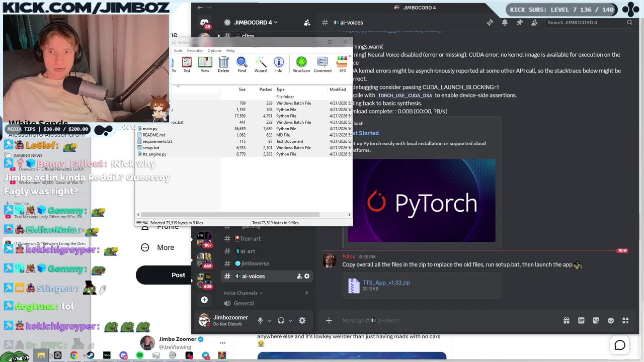644x362 pixels.
Task: Toggle Discord headphones deafen
Action: pos(281,320)
